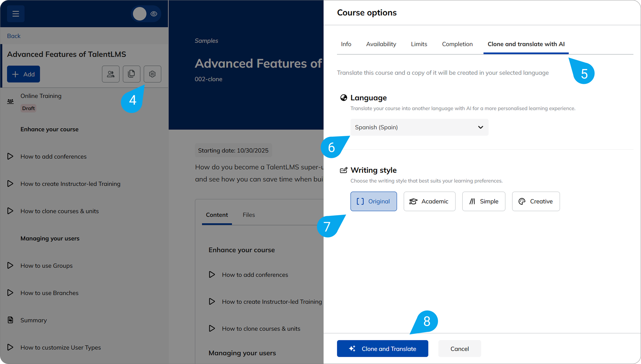
Task: Switch to the Limits tab
Action: [x=419, y=44]
